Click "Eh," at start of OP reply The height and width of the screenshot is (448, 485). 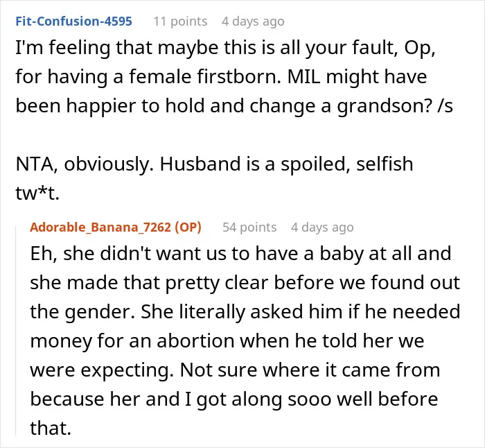44,254
